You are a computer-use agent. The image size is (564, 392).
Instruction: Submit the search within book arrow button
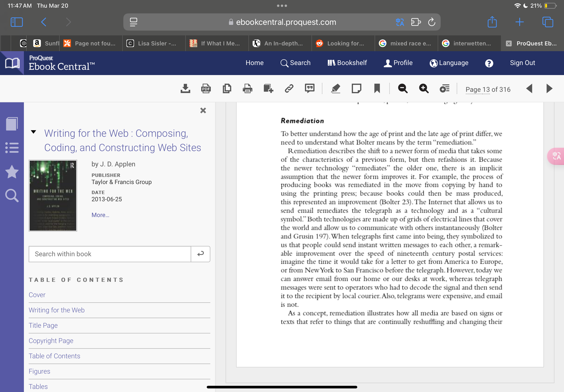[x=200, y=254]
